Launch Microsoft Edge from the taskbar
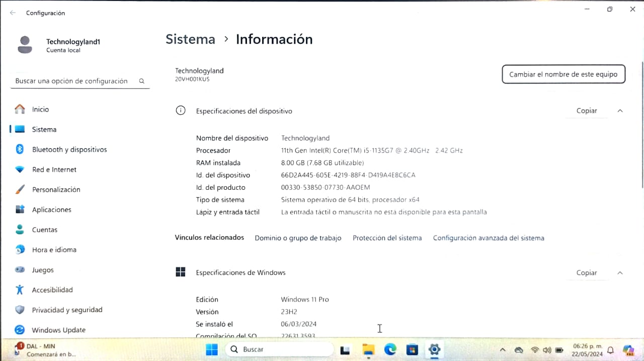Viewport: 644px width, 361px height. click(390, 349)
